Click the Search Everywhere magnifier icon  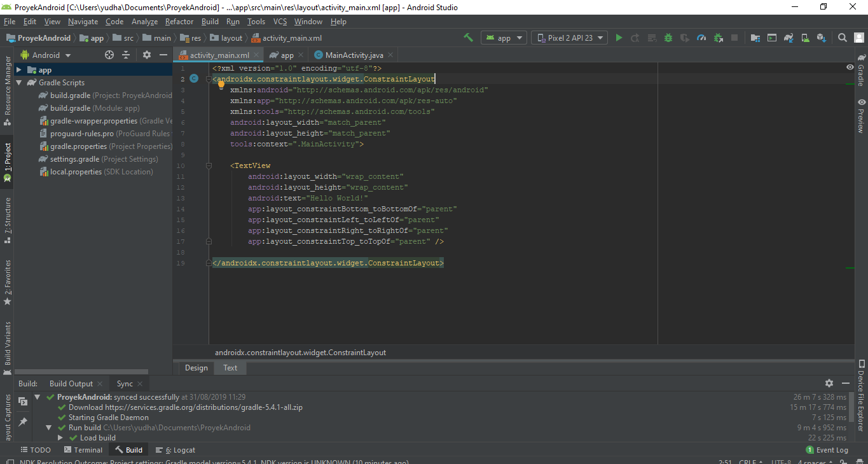point(842,38)
